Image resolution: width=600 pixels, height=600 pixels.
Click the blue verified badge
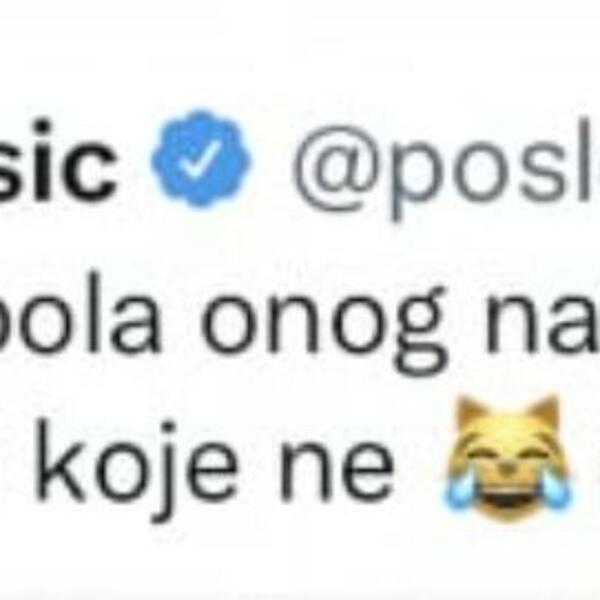201,160
